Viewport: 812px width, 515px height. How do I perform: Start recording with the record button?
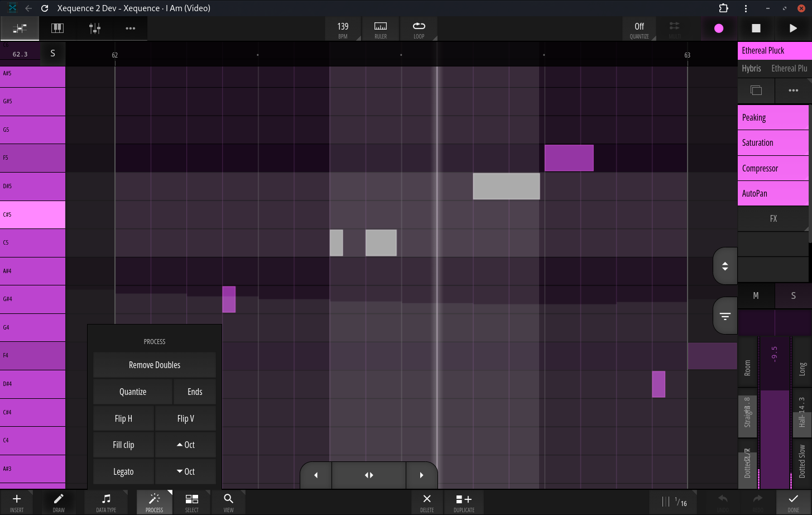click(719, 28)
